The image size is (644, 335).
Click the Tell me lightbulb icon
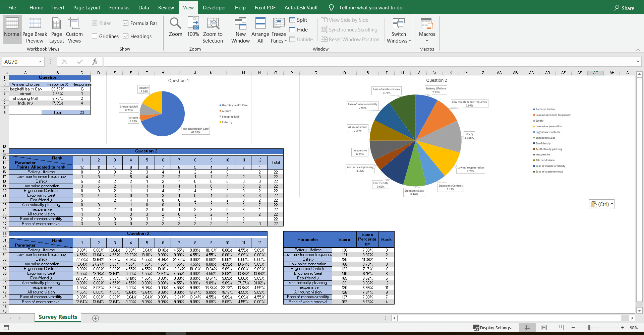331,7
